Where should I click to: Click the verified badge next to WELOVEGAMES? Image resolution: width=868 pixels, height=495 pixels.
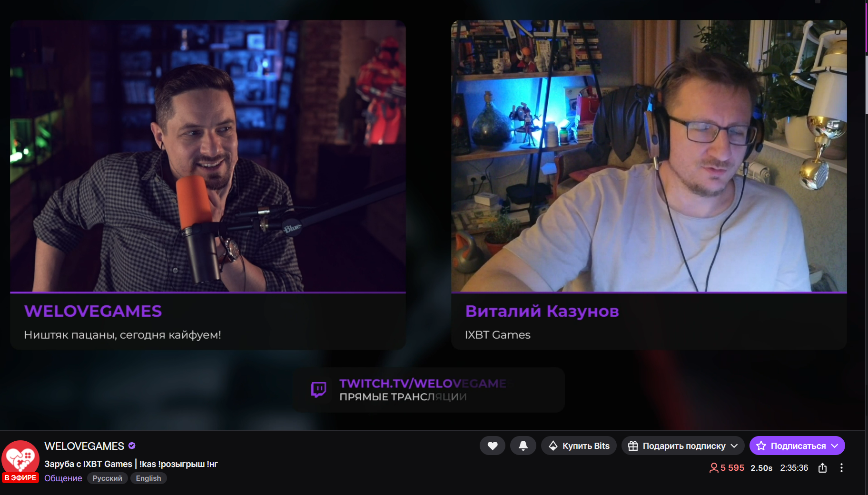point(132,446)
